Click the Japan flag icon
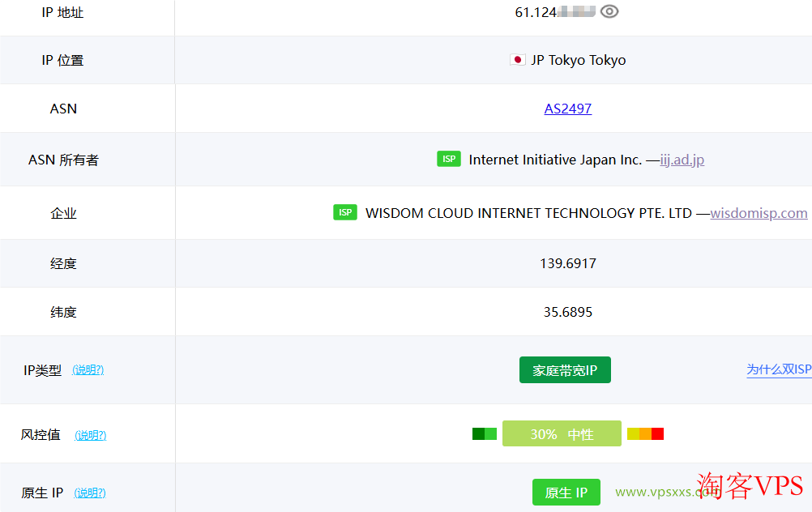 point(517,60)
